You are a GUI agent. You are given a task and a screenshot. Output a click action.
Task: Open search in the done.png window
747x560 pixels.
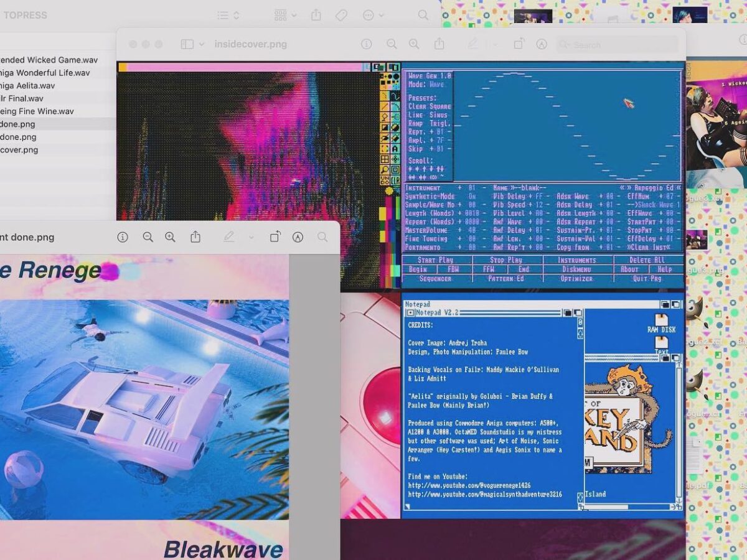[x=322, y=237]
